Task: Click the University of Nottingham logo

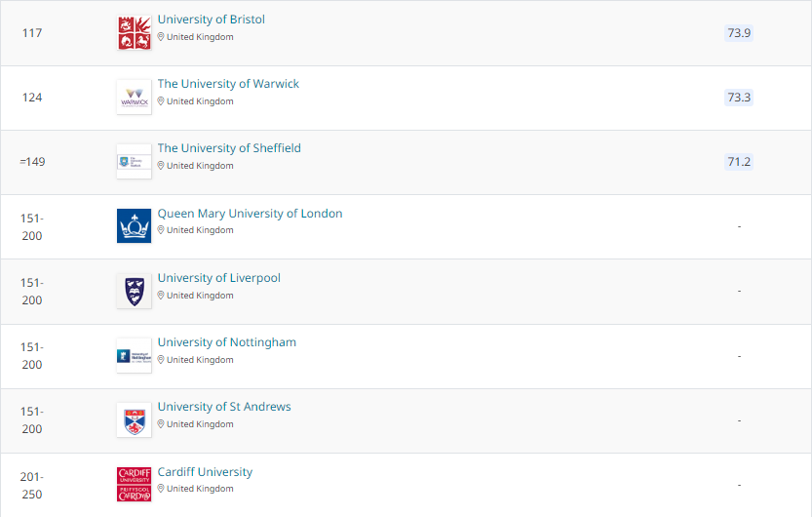Action: pos(134,356)
